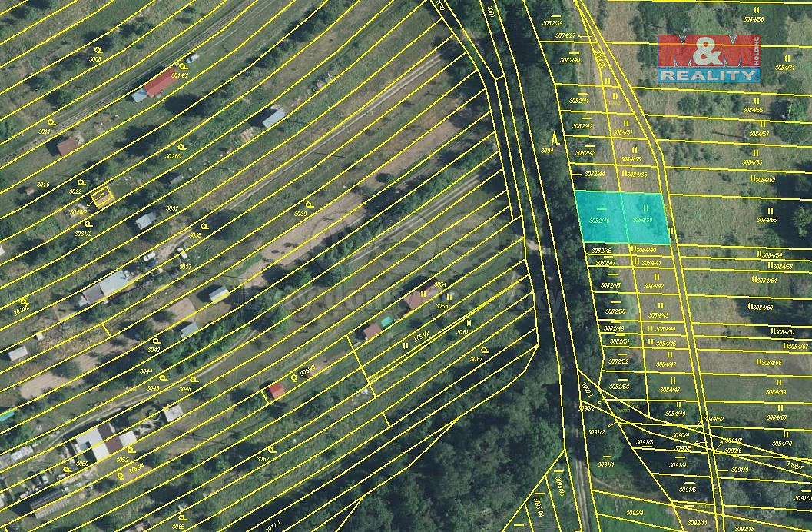Image resolution: width=812 pixels, height=532 pixels.
Task: Click parcel label 3062
Action: coord(263,459)
